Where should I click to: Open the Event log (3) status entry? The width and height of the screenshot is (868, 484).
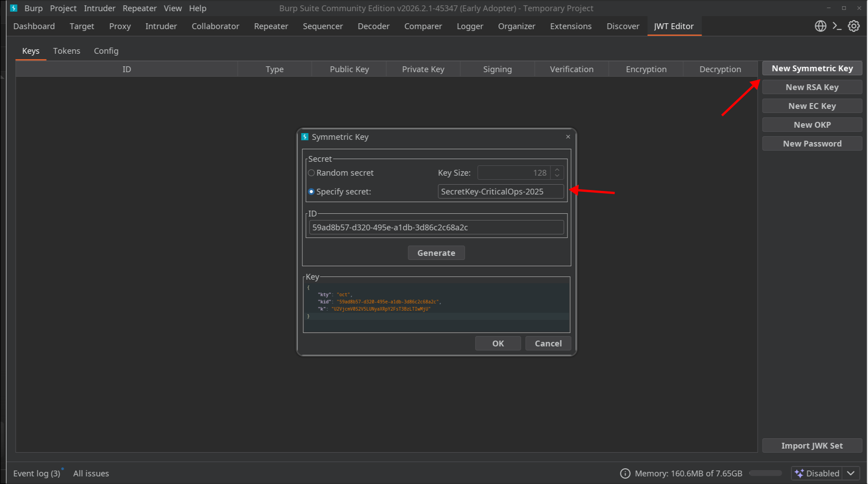point(37,473)
